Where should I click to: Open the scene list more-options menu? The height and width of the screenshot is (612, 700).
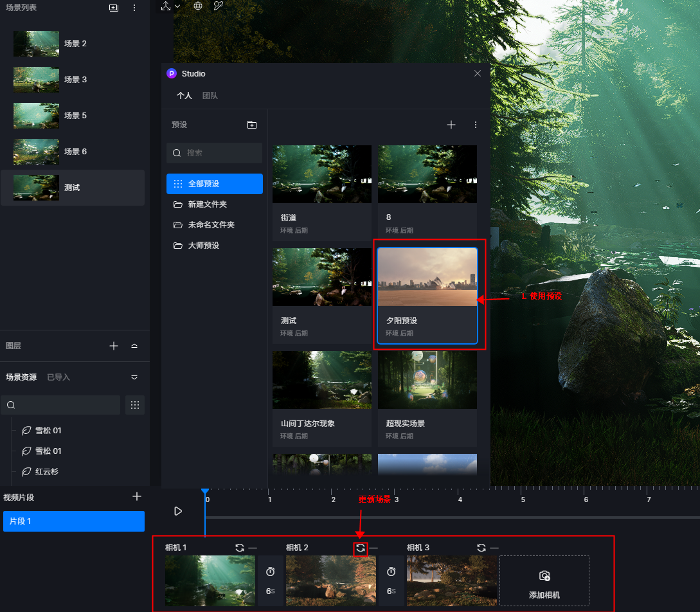pyautogui.click(x=134, y=8)
